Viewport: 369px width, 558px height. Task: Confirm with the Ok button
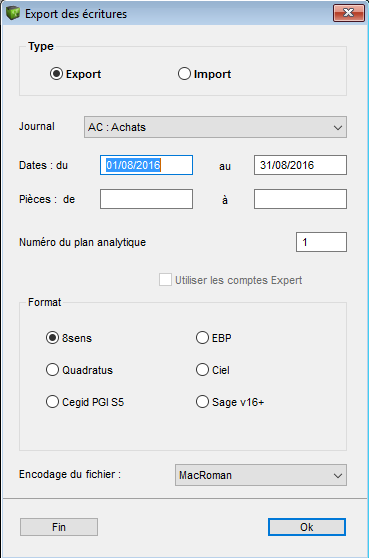pyautogui.click(x=307, y=527)
